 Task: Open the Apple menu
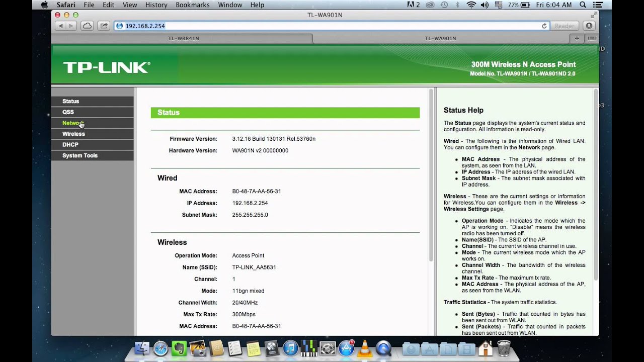(44, 5)
